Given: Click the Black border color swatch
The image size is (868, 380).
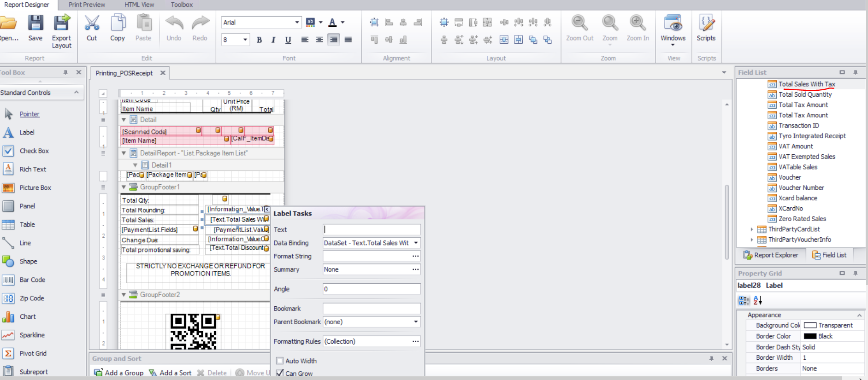Looking at the screenshot, I should coord(810,336).
